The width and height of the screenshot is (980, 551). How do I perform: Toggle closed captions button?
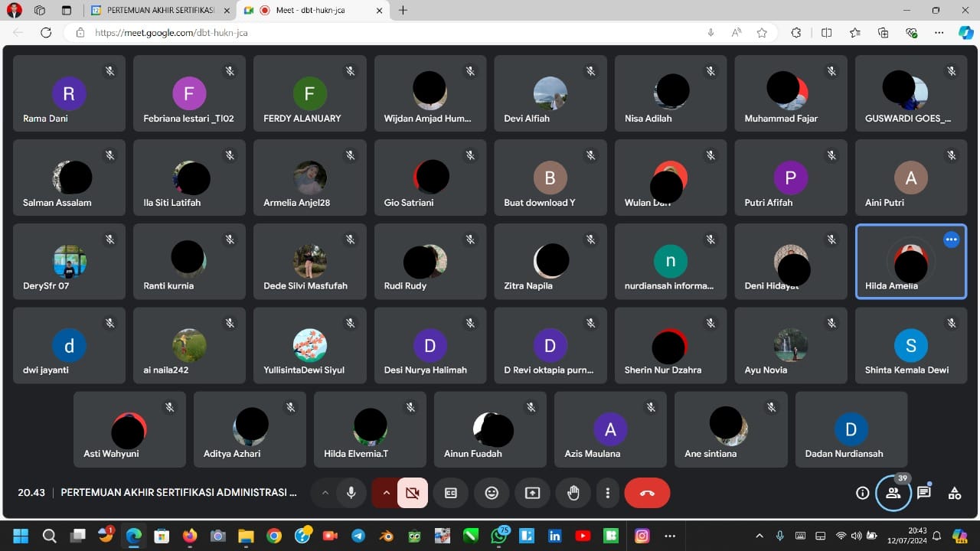click(451, 494)
